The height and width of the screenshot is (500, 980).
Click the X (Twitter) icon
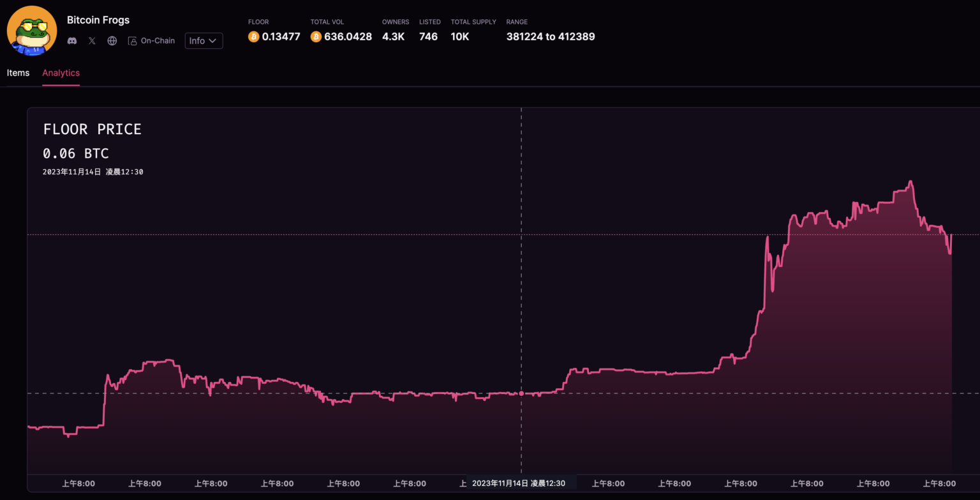(92, 40)
